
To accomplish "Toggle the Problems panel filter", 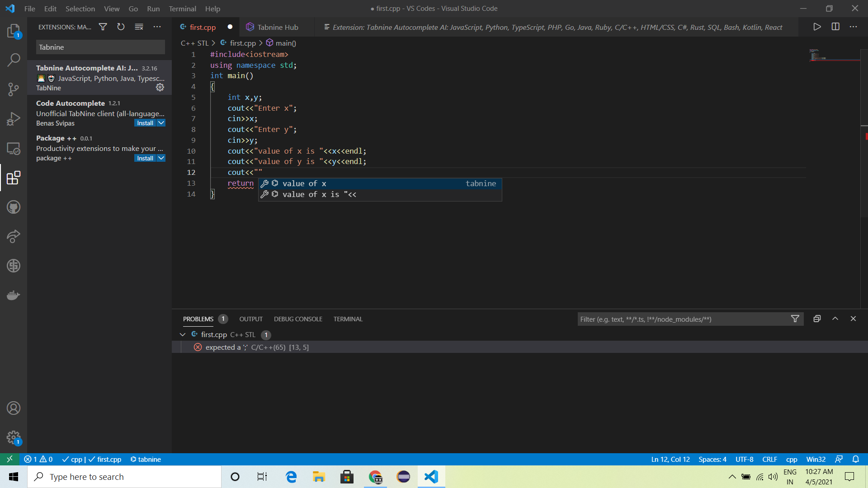I will point(796,319).
